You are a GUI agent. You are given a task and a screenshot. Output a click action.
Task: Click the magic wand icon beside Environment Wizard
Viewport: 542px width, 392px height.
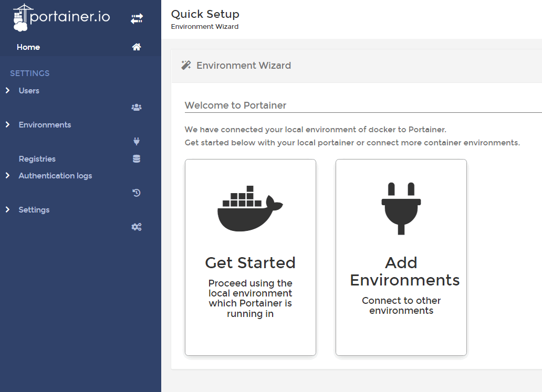[x=186, y=65]
